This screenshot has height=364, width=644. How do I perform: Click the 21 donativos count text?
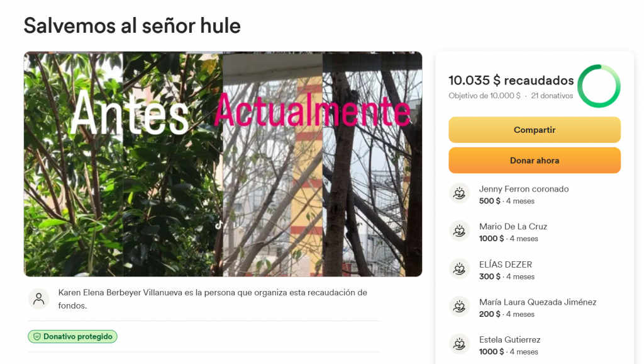(x=552, y=96)
